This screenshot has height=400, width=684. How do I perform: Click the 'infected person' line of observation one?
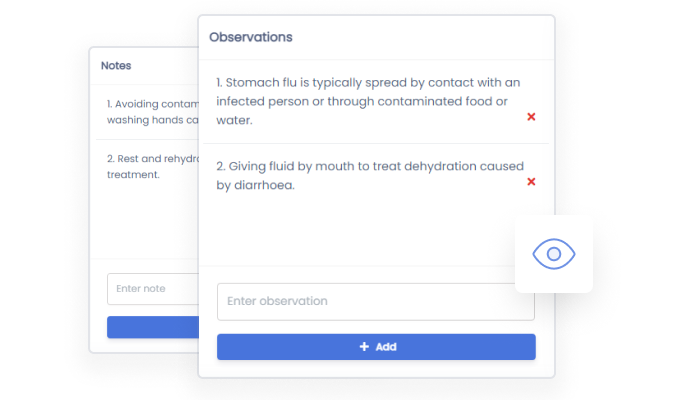point(362,101)
